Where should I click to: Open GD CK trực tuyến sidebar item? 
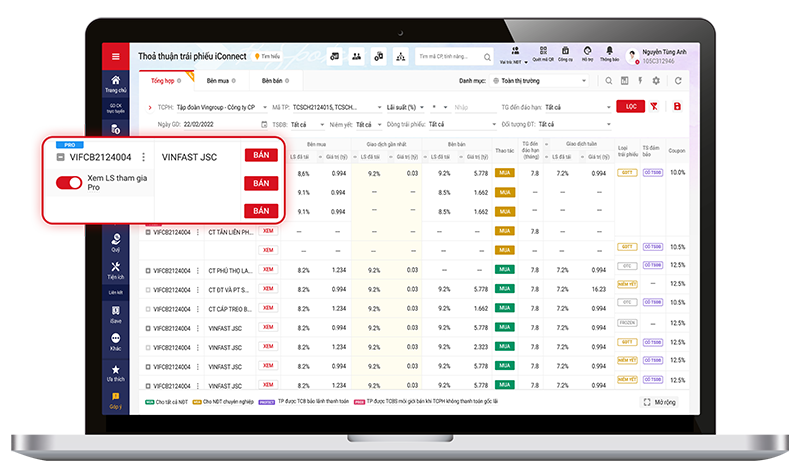116,108
